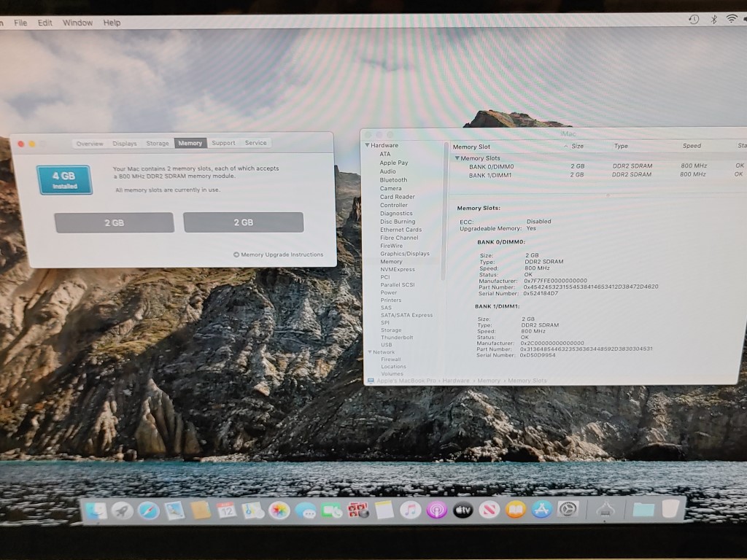This screenshot has height=560, width=747.
Task: Open the Window menu
Action: (x=77, y=23)
